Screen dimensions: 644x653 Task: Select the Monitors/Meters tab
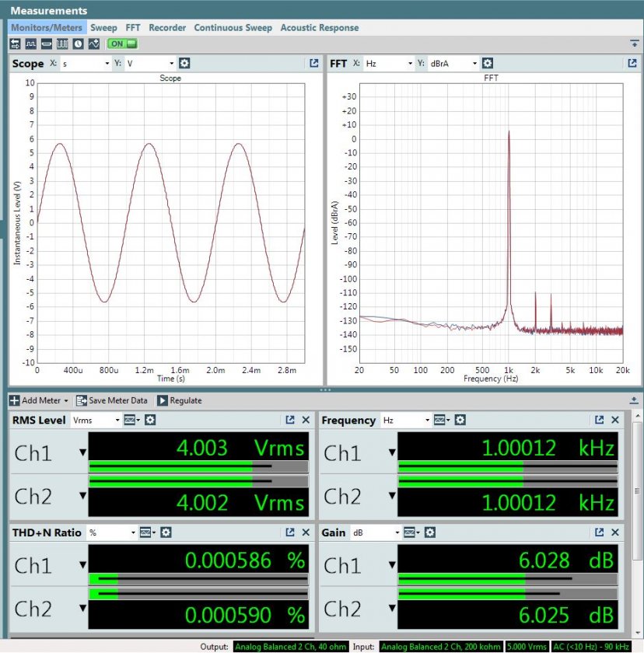pyautogui.click(x=47, y=28)
